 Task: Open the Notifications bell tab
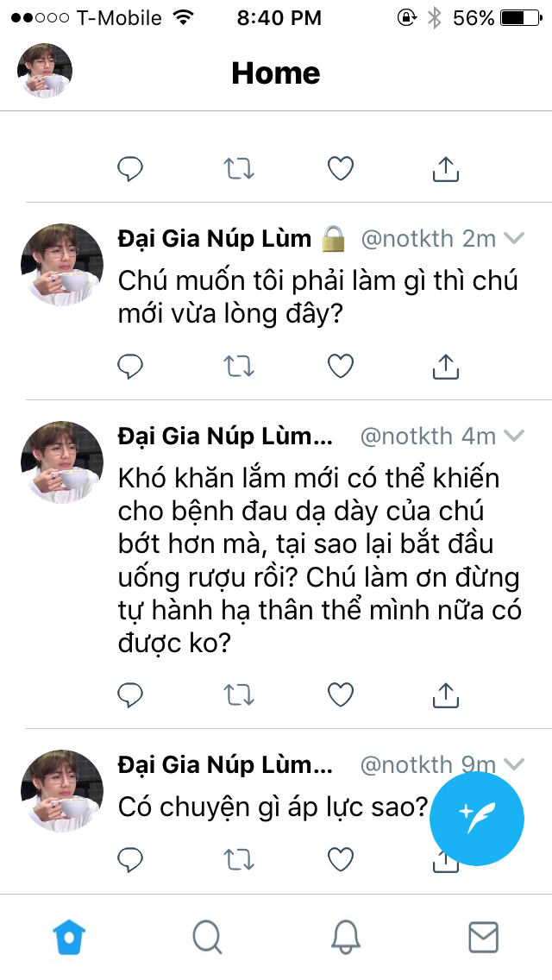(345, 936)
